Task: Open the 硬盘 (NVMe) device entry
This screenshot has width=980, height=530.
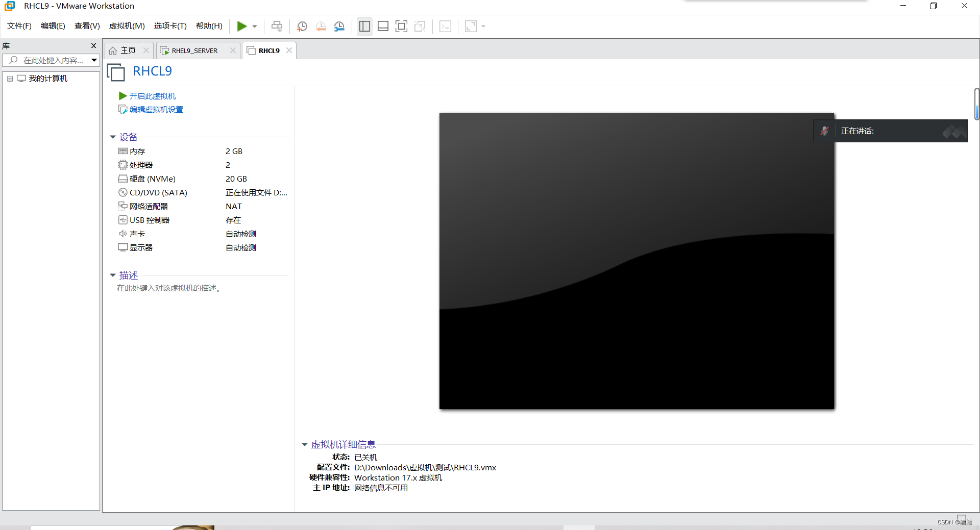Action: (152, 179)
